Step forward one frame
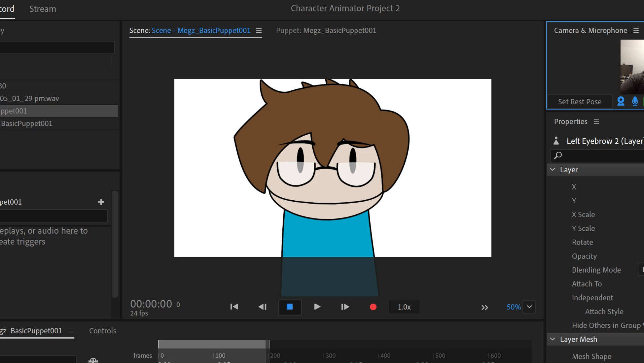This screenshot has width=644, height=363. pos(345,307)
